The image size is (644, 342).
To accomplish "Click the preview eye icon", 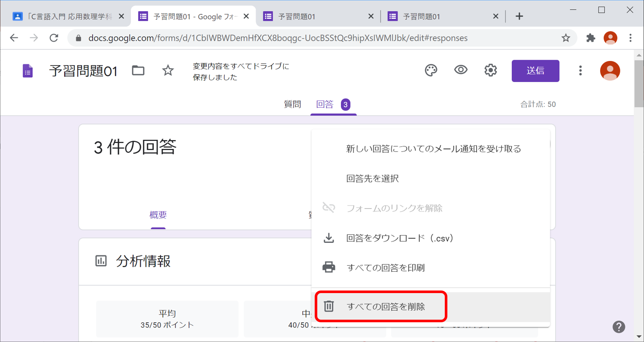I will click(461, 70).
